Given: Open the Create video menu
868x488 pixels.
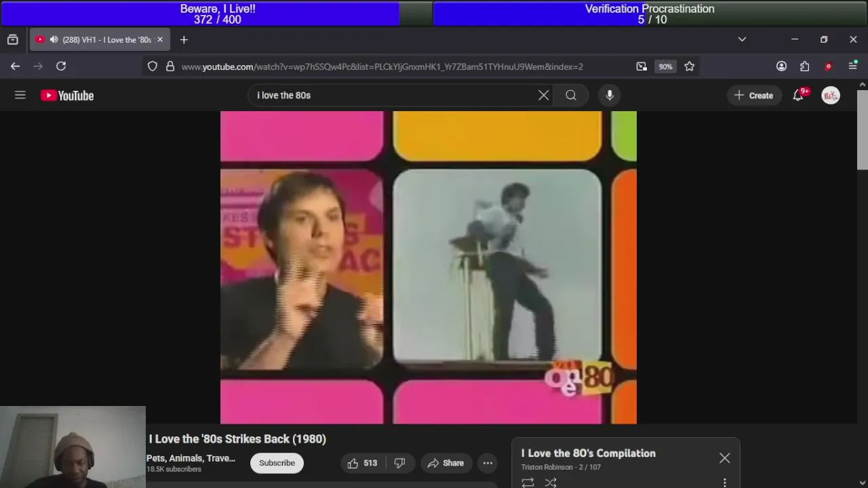Looking at the screenshot, I should click(x=753, y=96).
